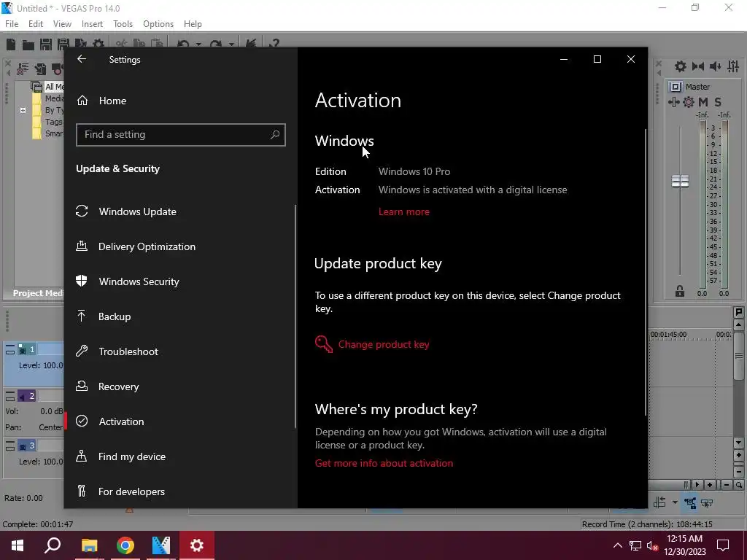This screenshot has height=560, width=747.
Task: Open Google Chrome from the taskbar
Action: (125, 545)
